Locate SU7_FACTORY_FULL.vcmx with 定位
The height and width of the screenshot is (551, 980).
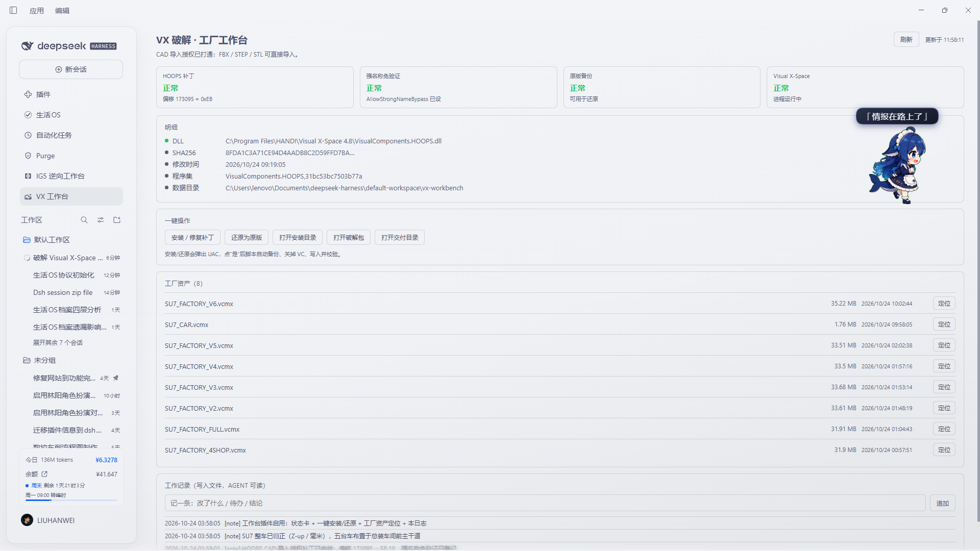tap(944, 429)
